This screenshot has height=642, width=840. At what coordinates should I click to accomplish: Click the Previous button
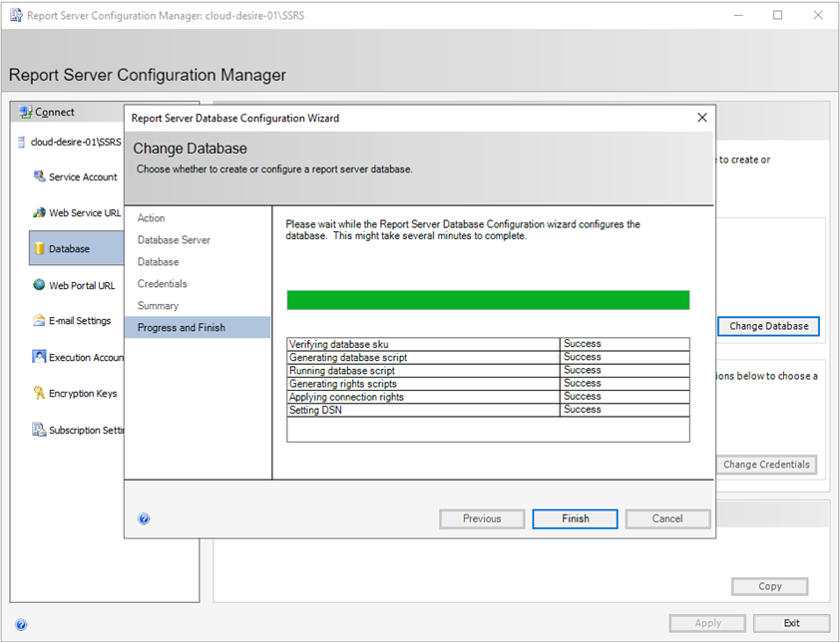[482, 518]
